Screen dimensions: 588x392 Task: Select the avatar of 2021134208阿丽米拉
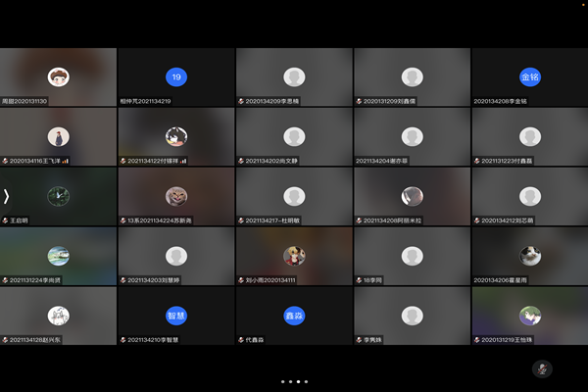[x=412, y=196]
